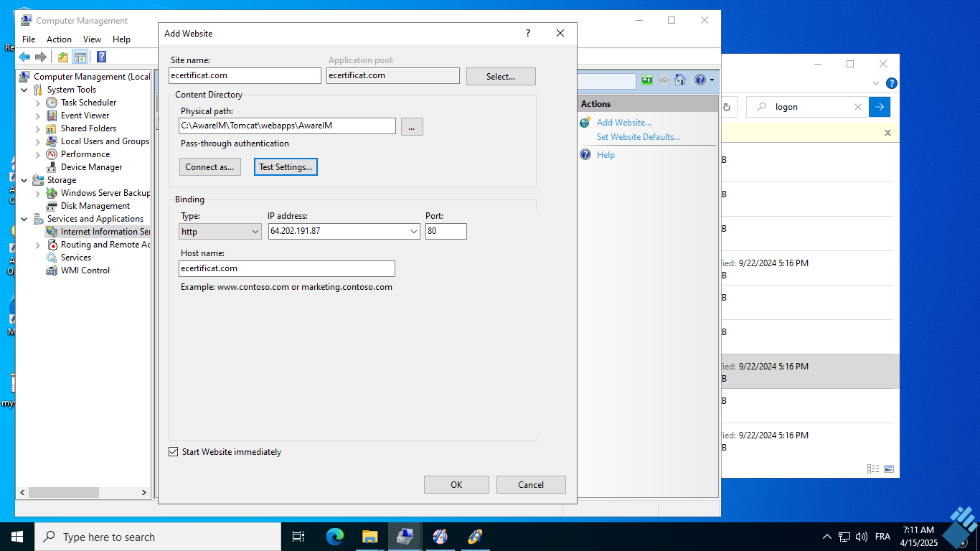980x551 pixels.
Task: Click the Port input field
Action: 446,231
